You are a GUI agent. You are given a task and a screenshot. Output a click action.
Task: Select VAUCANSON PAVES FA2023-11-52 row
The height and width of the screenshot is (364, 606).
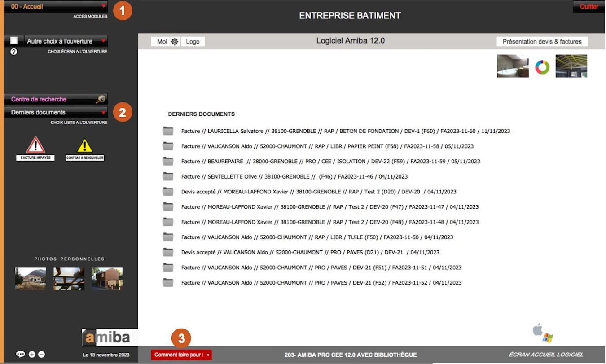[x=321, y=283]
